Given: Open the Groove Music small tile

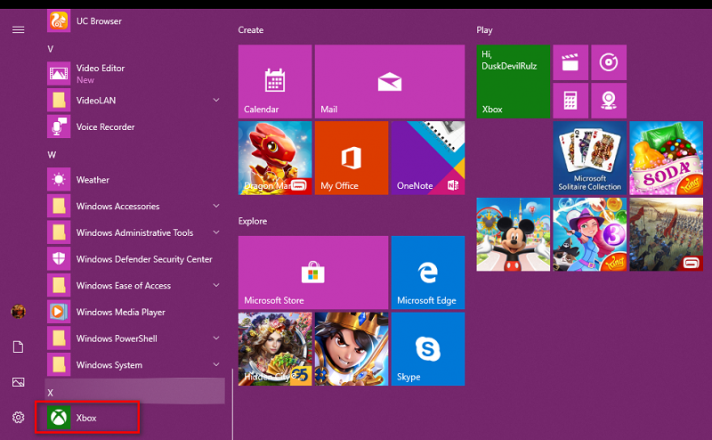Looking at the screenshot, I should tap(608, 62).
